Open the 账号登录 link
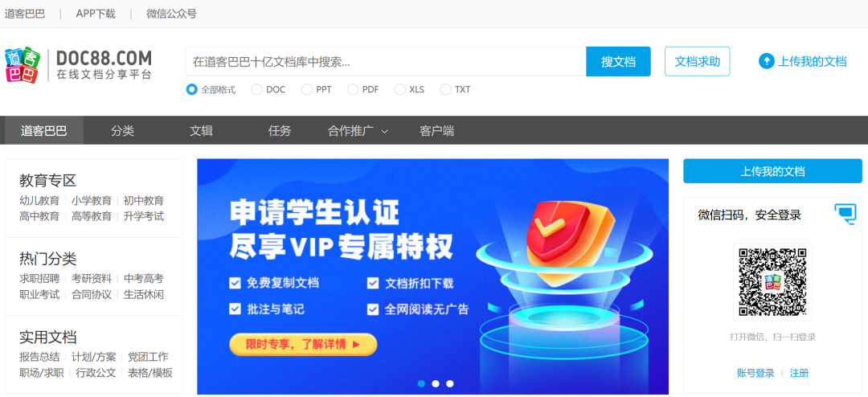868x397 pixels. (755, 373)
